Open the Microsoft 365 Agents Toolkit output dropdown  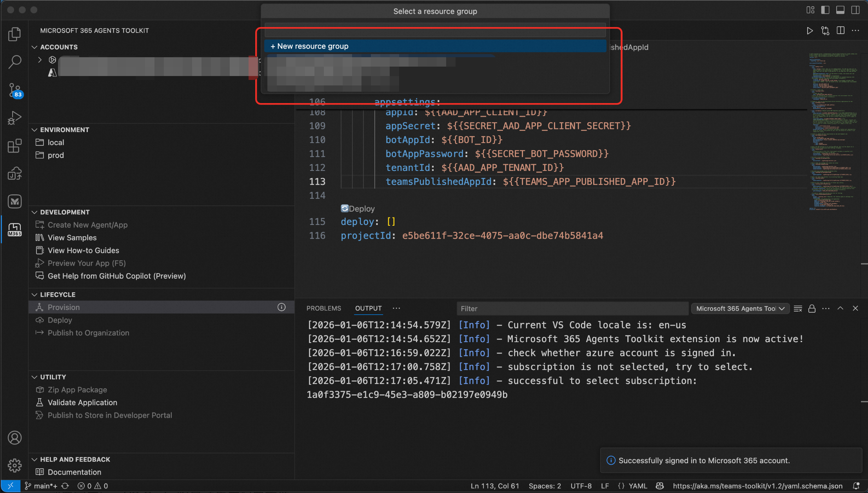point(740,309)
